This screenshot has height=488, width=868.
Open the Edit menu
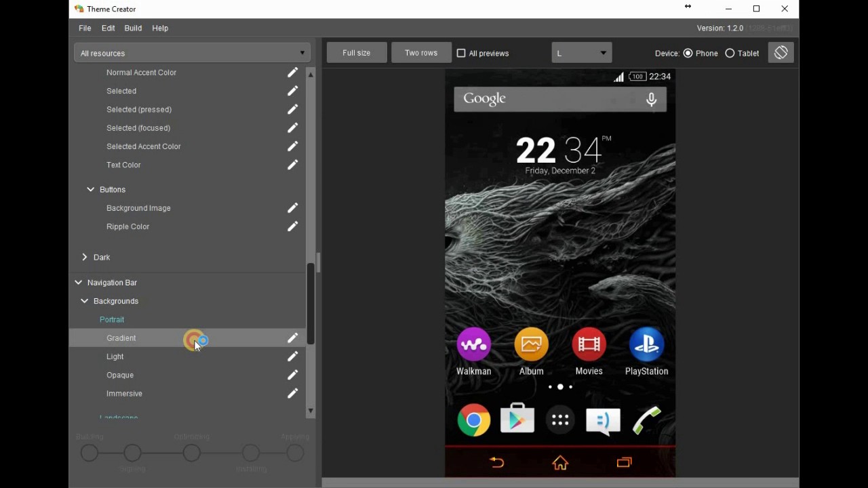108,28
